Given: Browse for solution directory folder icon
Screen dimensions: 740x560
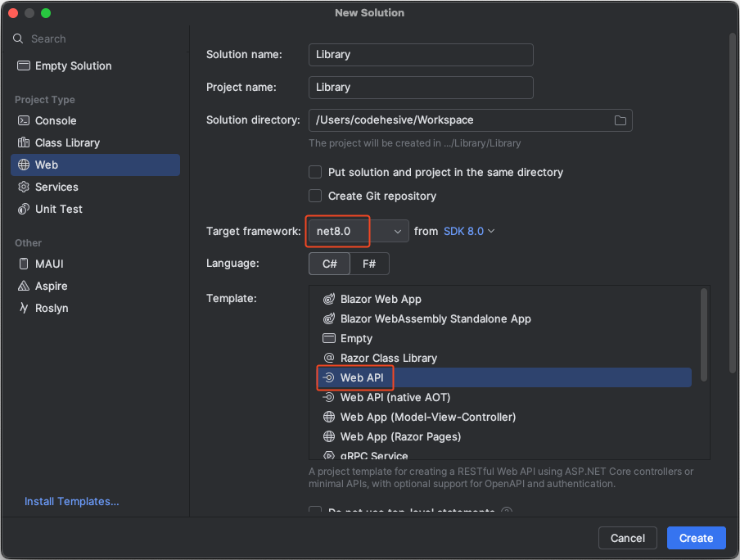Looking at the screenshot, I should coord(620,120).
